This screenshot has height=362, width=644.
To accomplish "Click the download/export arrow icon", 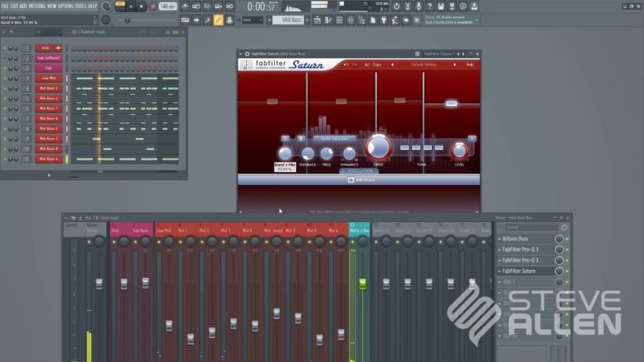I will click(474, 6).
